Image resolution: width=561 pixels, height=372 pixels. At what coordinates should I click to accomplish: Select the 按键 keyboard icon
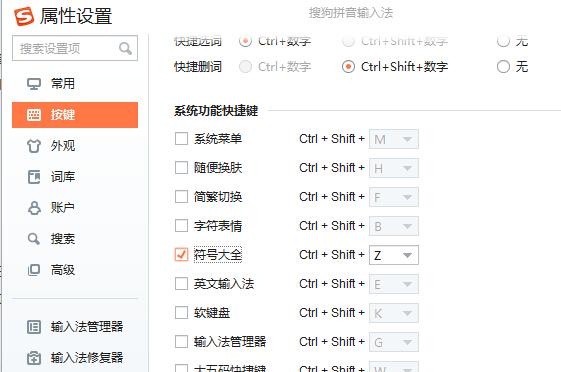[34, 115]
